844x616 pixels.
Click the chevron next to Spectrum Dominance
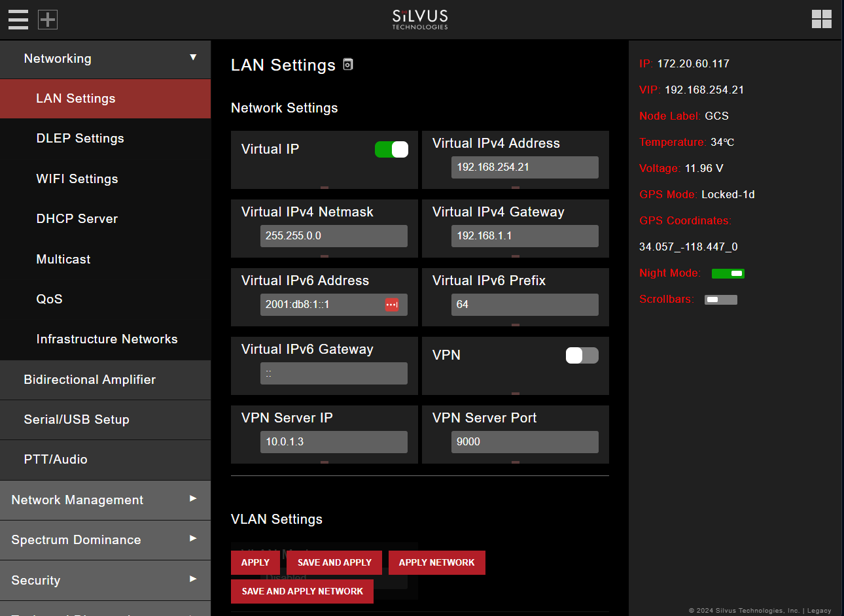[x=192, y=540]
